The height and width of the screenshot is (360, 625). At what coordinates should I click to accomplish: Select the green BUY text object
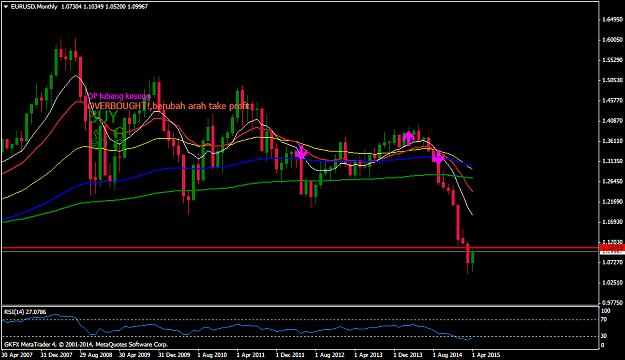click(x=103, y=117)
